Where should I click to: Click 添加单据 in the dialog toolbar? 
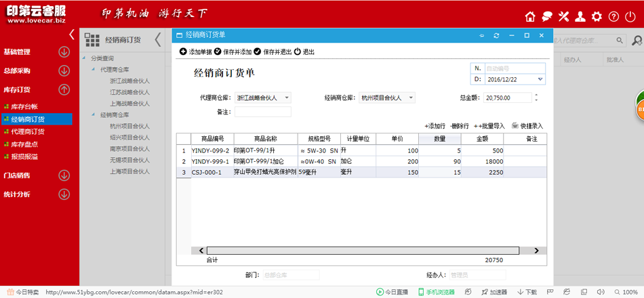196,51
